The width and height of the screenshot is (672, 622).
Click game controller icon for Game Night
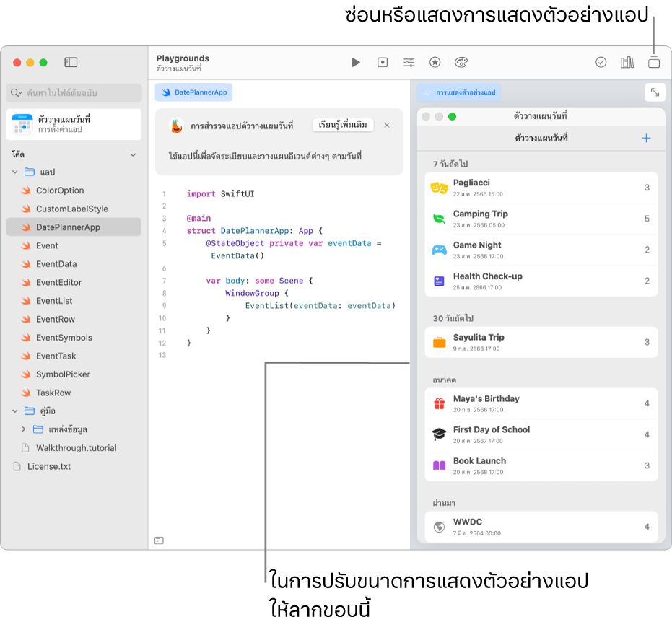coord(440,250)
